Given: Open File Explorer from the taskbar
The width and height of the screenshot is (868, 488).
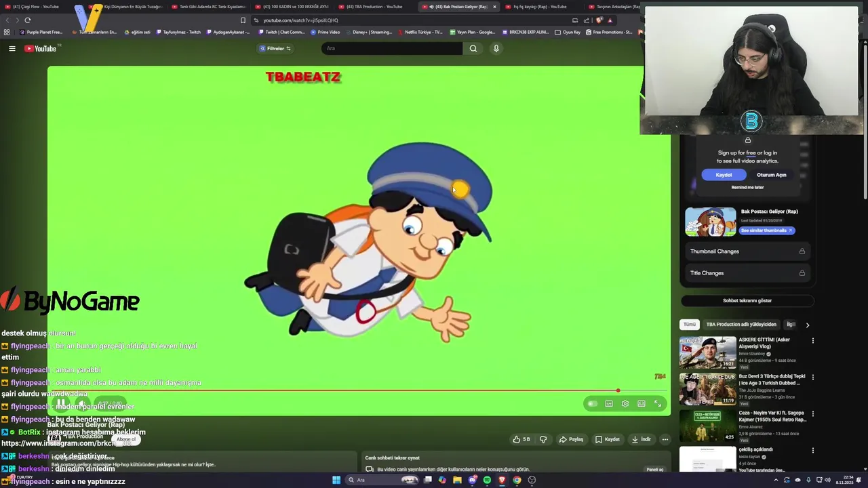Looking at the screenshot, I should [457, 480].
